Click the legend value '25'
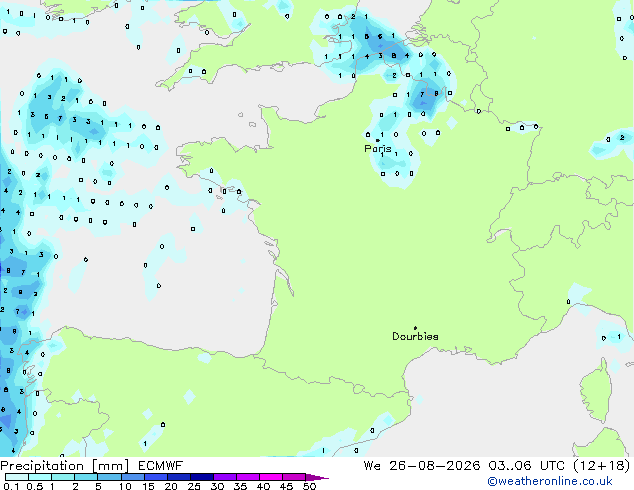 coord(194,486)
